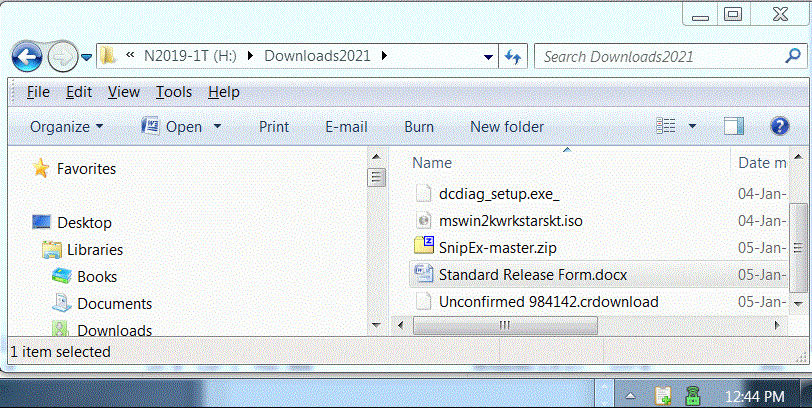Open the view options dropdown arrow
The image size is (812, 408).
692,126
